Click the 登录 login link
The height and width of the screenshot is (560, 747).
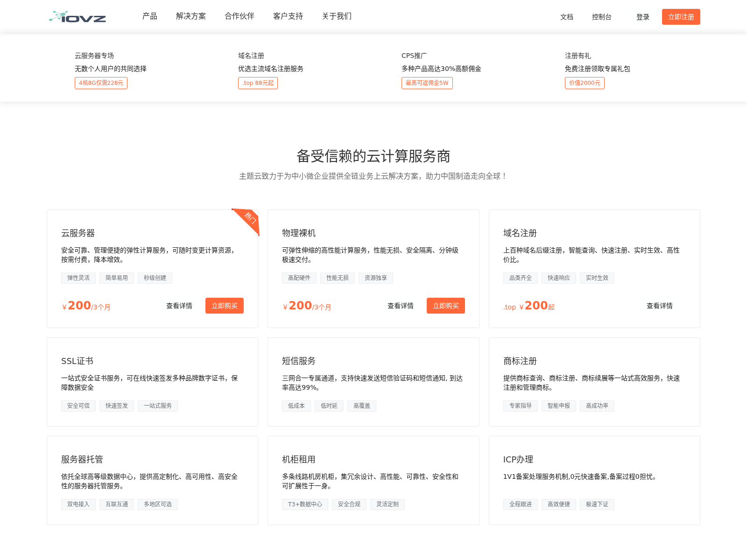tap(642, 17)
